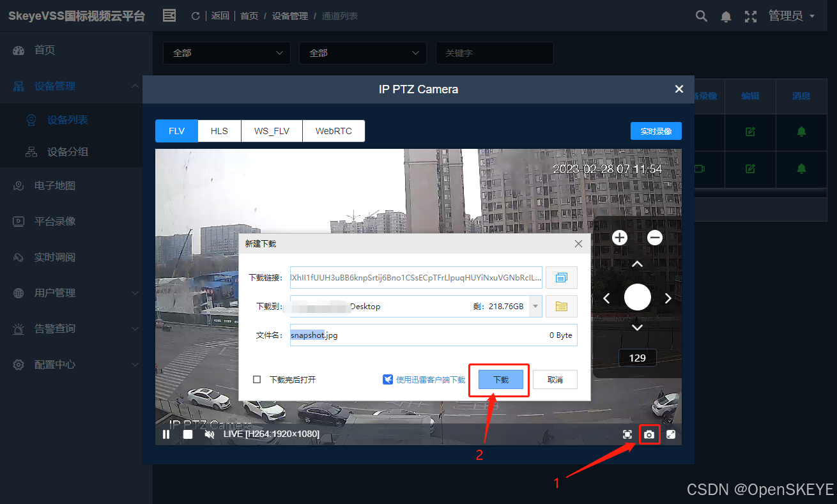The width and height of the screenshot is (837, 504).
Task: Open the notification bell in header
Action: 726,17
